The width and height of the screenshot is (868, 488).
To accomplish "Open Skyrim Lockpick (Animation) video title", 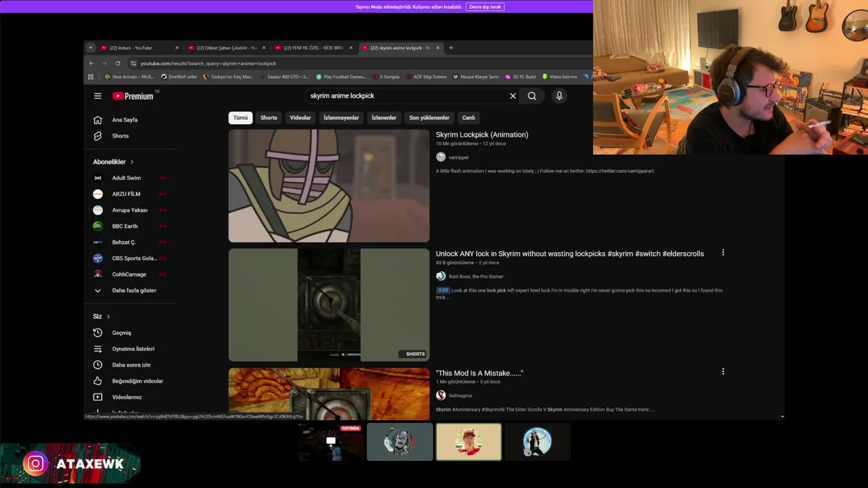I will (x=482, y=135).
